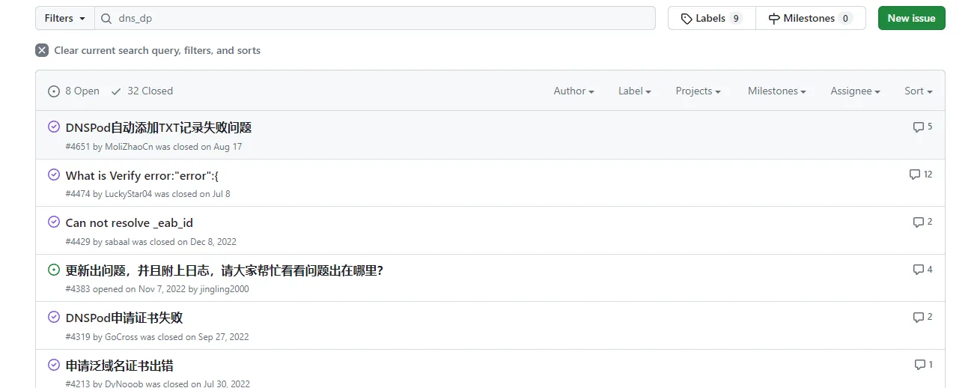Viewport: 980px width, 388px height.
Task: Expand the Assignee filter dropdown
Action: [855, 91]
